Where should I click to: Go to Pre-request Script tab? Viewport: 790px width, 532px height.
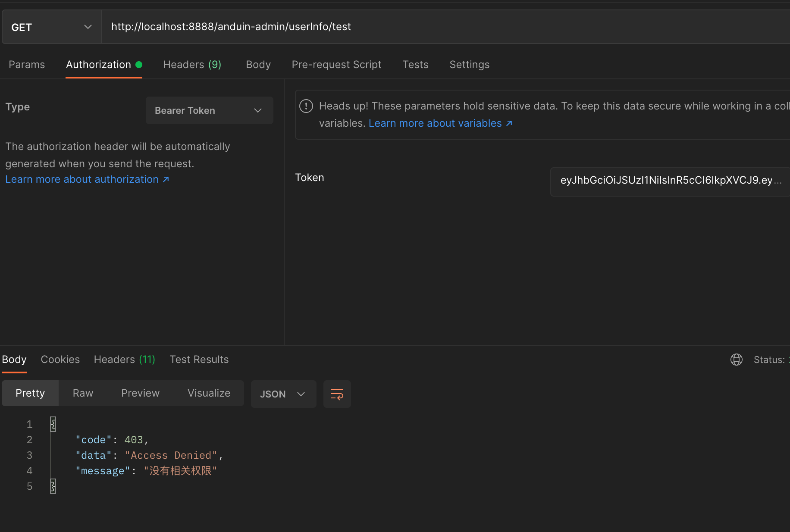(x=336, y=65)
